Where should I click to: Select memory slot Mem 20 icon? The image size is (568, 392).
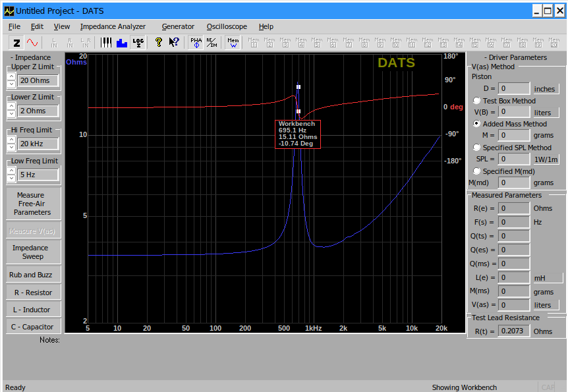pos(554,43)
